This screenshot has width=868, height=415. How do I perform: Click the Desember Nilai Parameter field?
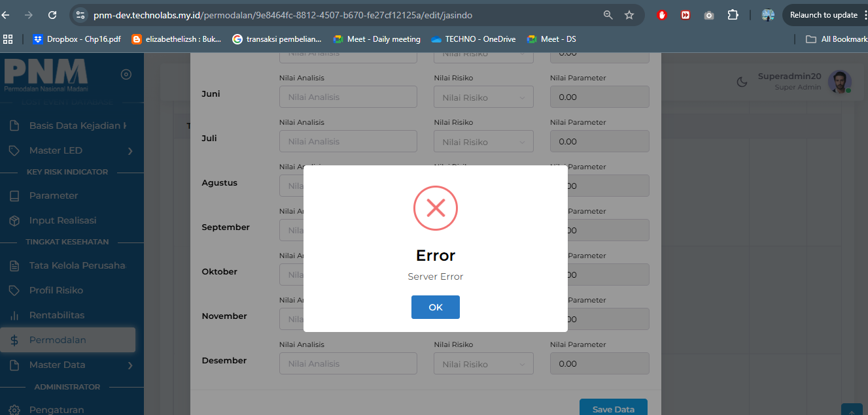(600, 363)
